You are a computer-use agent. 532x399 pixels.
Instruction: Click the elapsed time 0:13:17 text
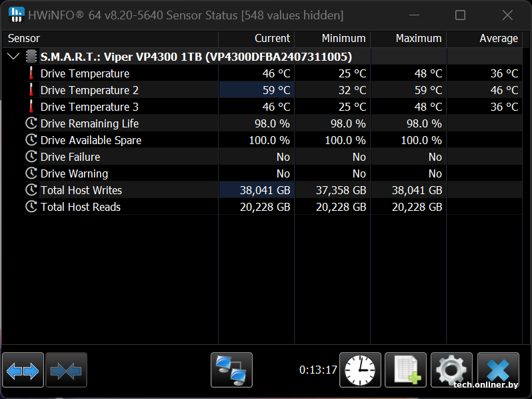[x=318, y=370]
